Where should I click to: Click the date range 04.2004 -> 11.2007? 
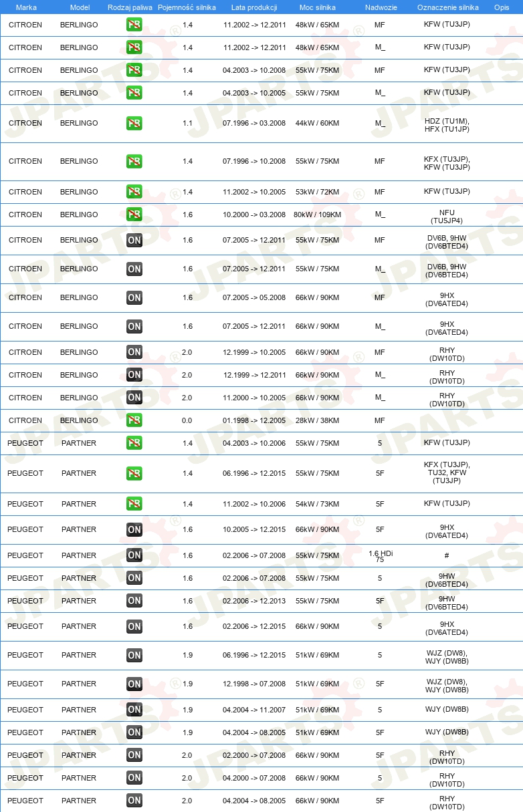pyautogui.click(x=254, y=710)
